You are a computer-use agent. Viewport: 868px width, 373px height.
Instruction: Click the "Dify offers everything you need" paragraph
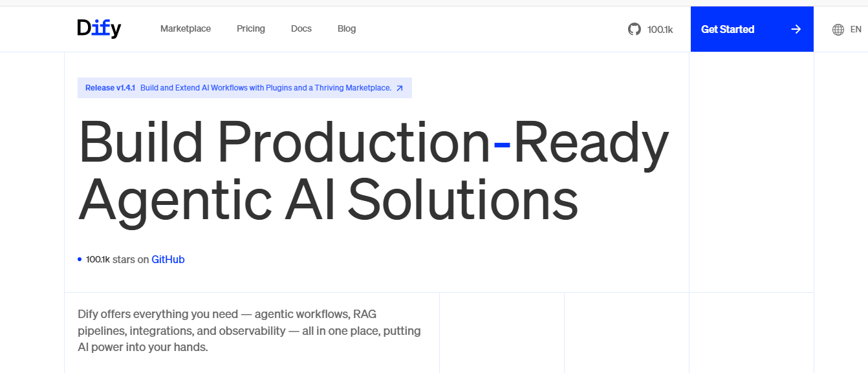click(x=250, y=330)
